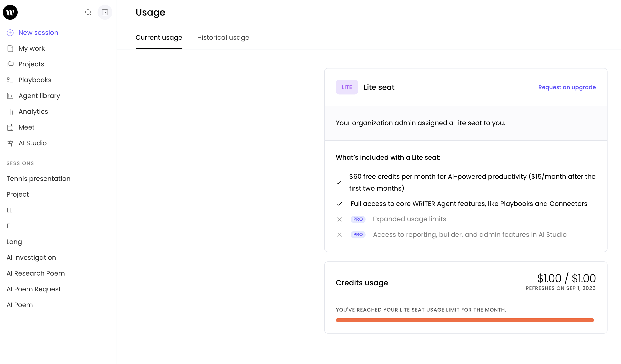Screen dimensions: 621x364
Task: Click the My work document icon
Action: [x=10, y=49]
